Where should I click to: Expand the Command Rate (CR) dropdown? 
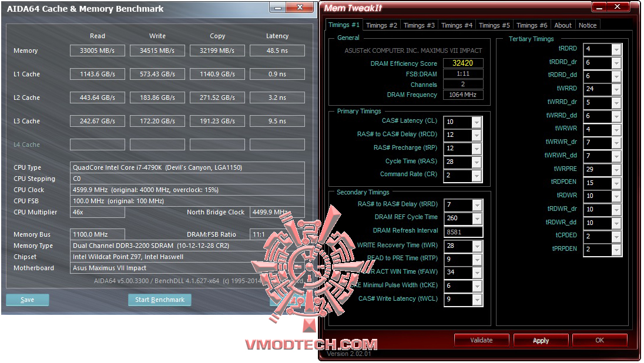tap(477, 176)
